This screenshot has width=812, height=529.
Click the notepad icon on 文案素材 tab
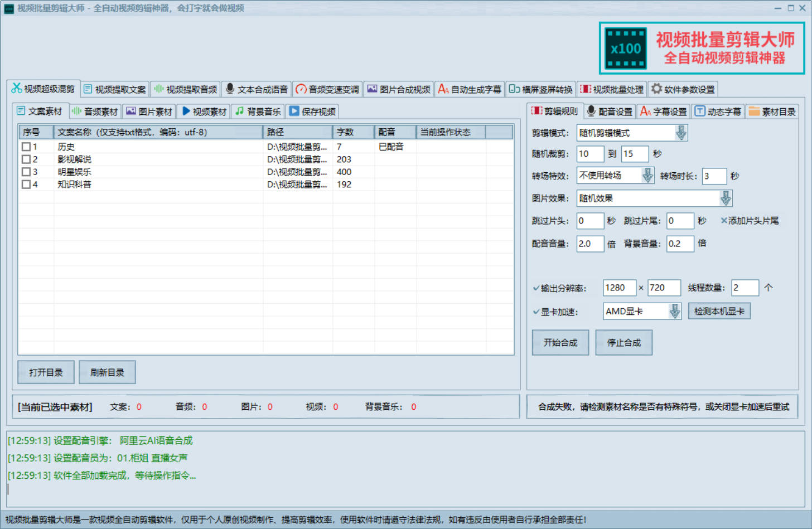click(21, 111)
